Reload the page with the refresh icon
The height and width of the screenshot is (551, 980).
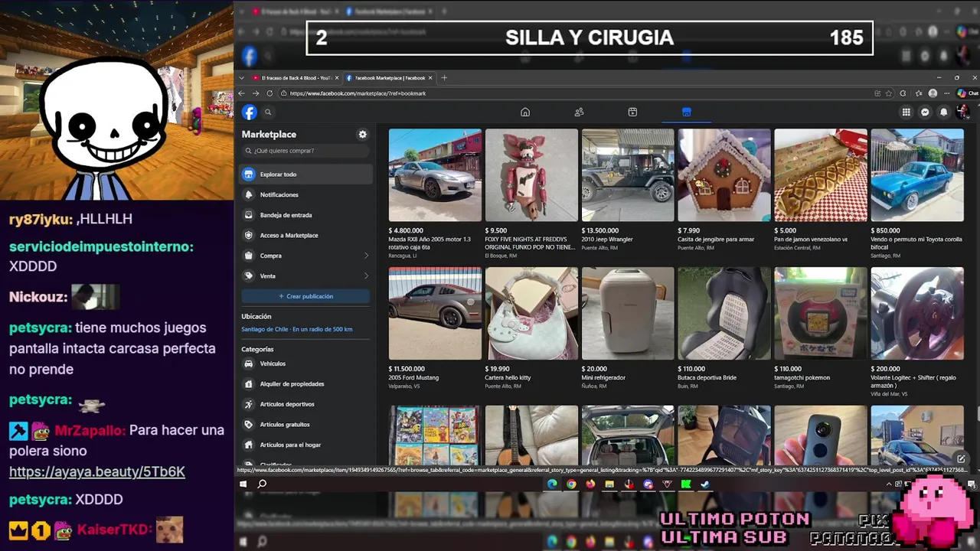tap(269, 93)
